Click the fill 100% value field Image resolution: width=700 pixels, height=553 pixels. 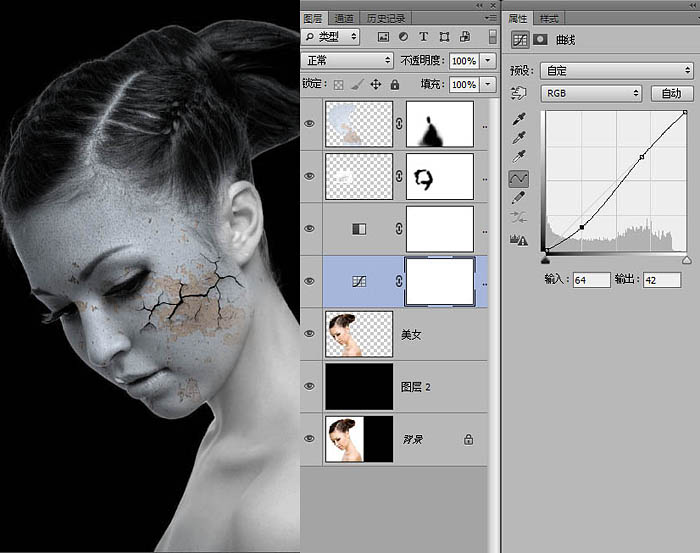464,84
